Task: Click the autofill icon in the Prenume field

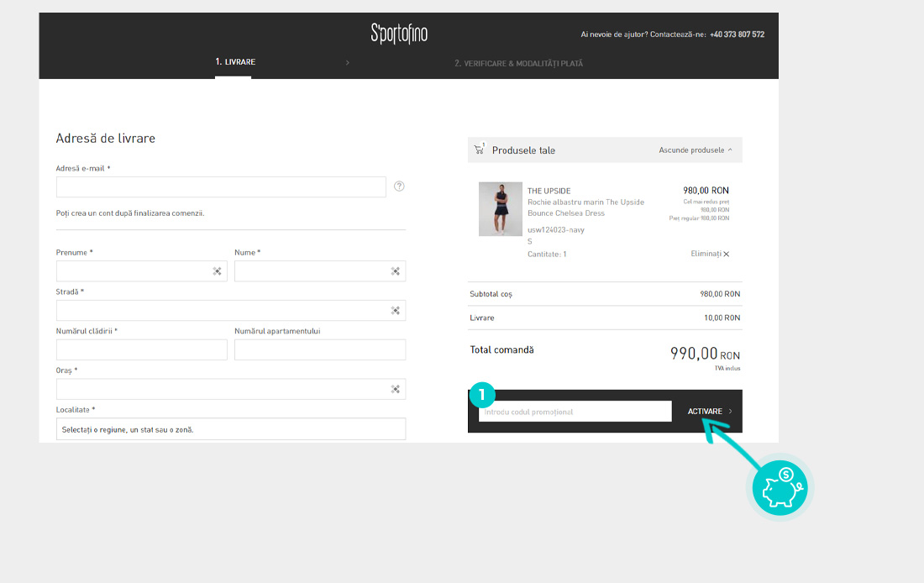Action: click(217, 271)
